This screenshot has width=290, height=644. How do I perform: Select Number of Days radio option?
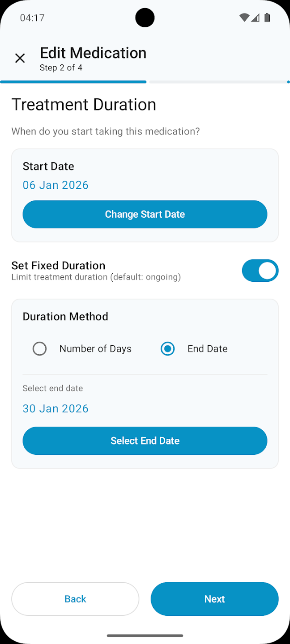pyautogui.click(x=40, y=349)
